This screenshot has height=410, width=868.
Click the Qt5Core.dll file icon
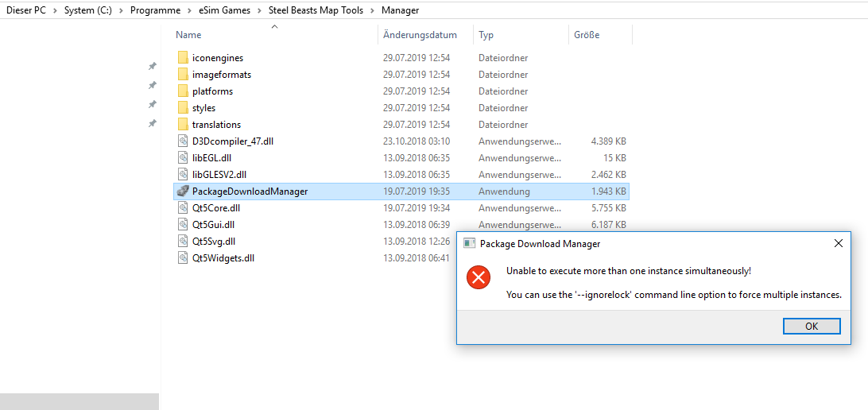[183, 207]
